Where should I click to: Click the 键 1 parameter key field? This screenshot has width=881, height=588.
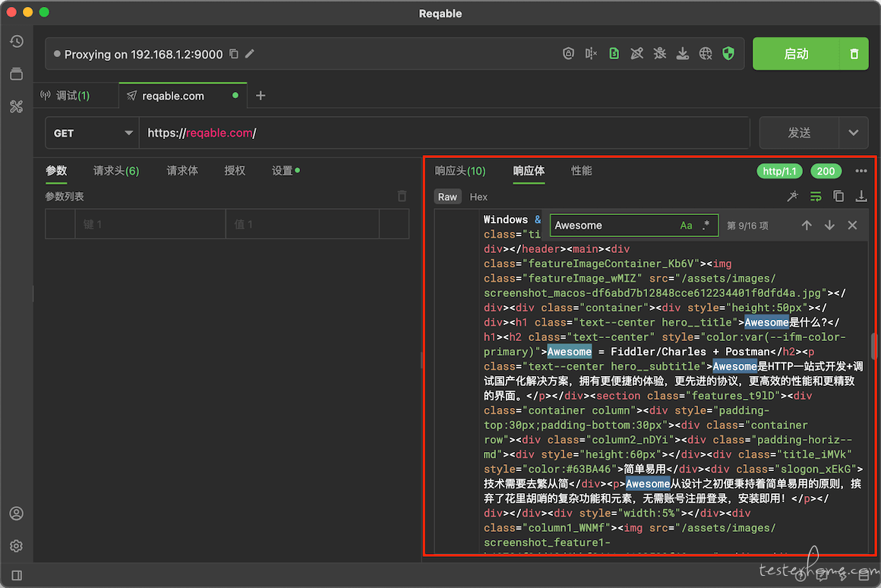150,224
